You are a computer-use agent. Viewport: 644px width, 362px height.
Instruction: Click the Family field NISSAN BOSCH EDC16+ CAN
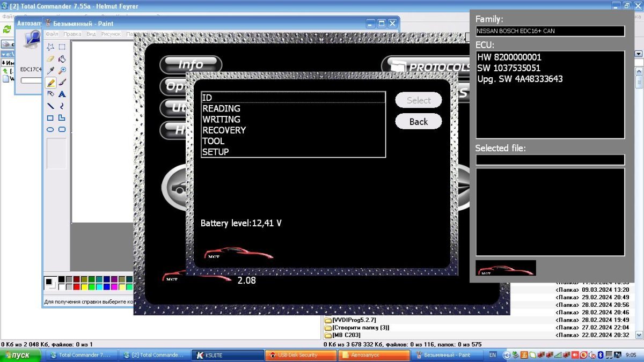coord(550,31)
